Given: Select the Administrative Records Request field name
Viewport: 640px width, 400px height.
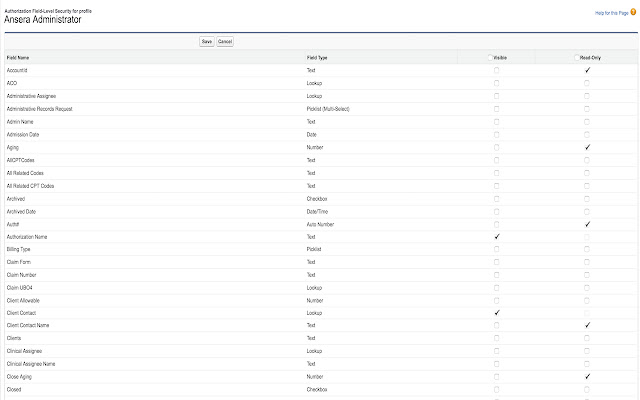Looking at the screenshot, I should coord(39,109).
